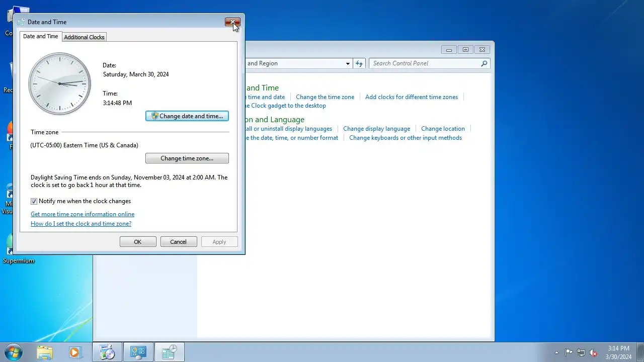Viewport: 644px width, 362px height.
Task: Expand the Control Panel address bar dropdown
Action: pos(348,63)
